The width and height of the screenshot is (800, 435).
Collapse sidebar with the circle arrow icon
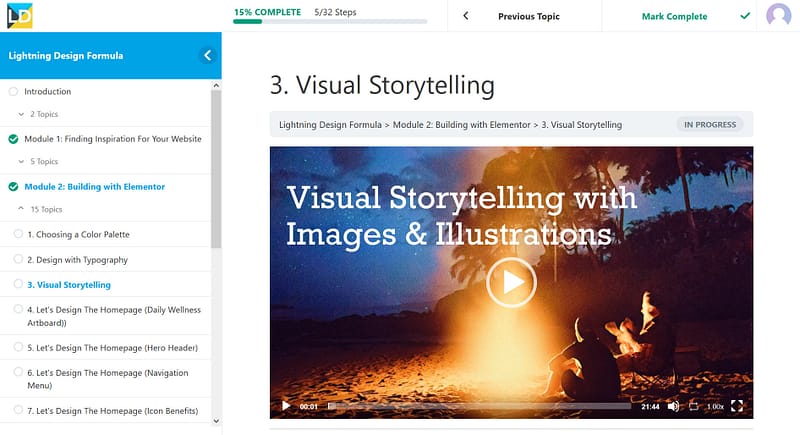[207, 56]
